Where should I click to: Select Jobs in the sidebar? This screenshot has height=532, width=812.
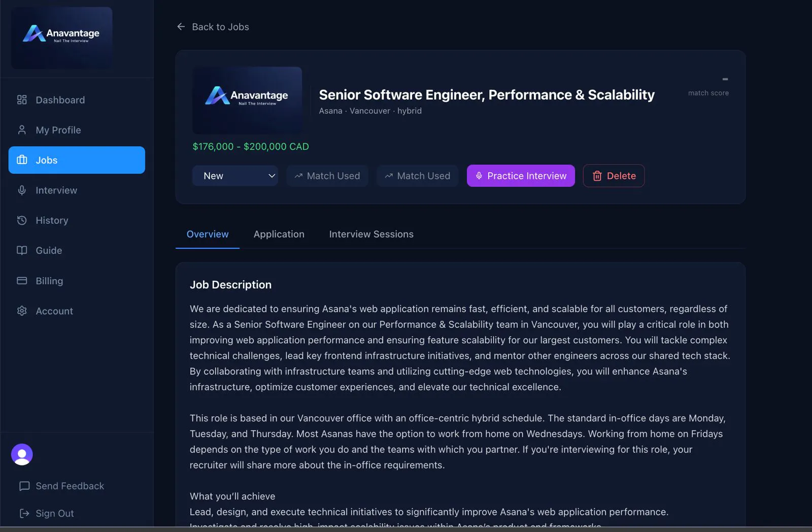[x=77, y=160]
